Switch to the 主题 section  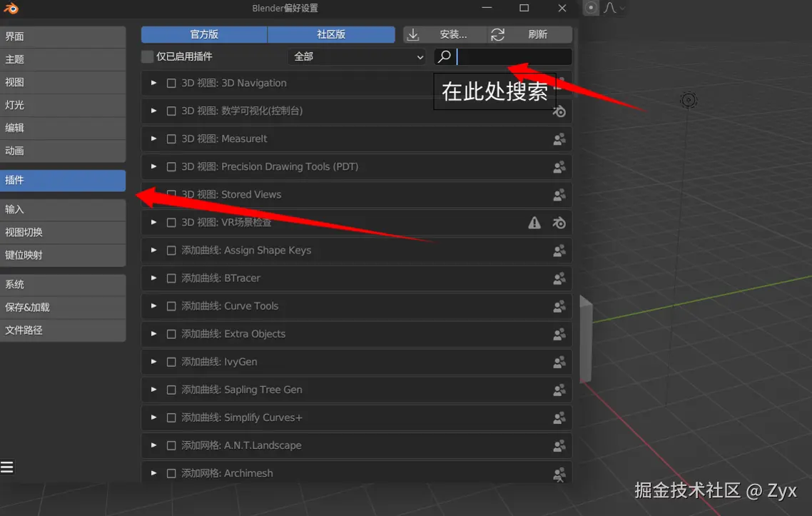[x=63, y=59]
